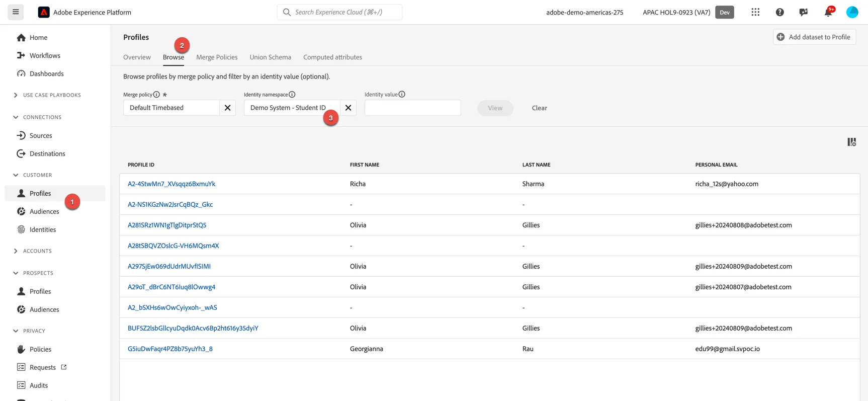The image size is (868, 401).
Task: Click the Clear button
Action: coord(539,108)
